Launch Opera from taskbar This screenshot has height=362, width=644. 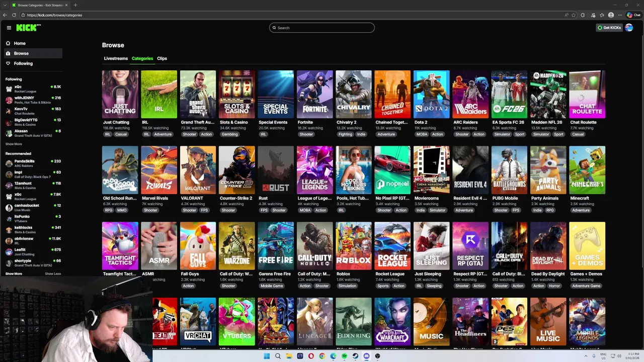click(x=311, y=356)
